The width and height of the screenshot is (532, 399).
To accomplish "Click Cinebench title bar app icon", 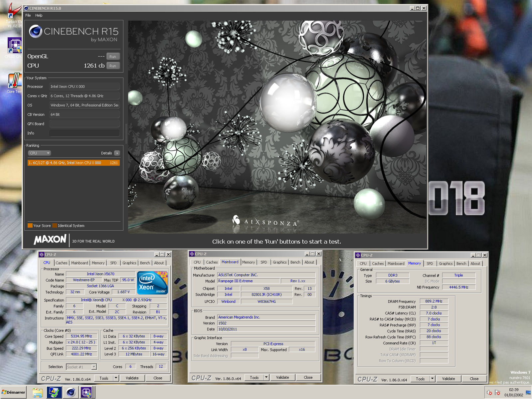I will [x=26, y=8].
